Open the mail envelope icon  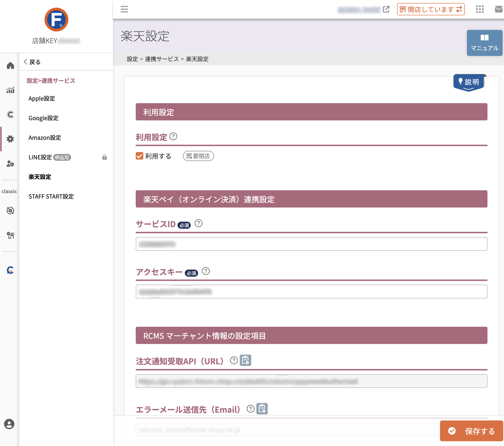tap(499, 9)
